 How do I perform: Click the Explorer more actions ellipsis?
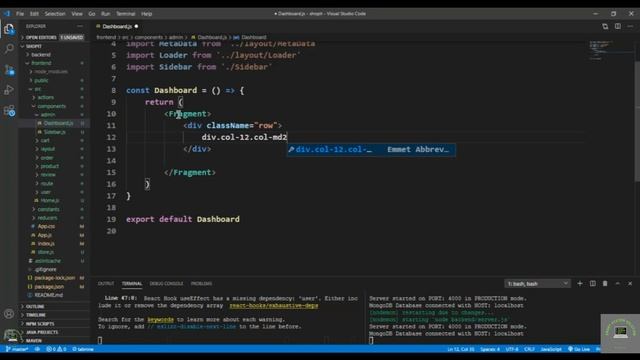pos(80,26)
